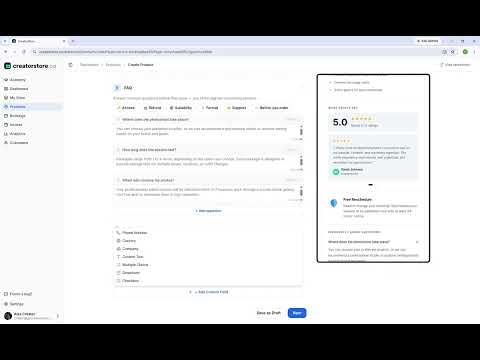The height and width of the screenshot is (360, 480).
Task: Click the 'Add question' link
Action: (208, 211)
